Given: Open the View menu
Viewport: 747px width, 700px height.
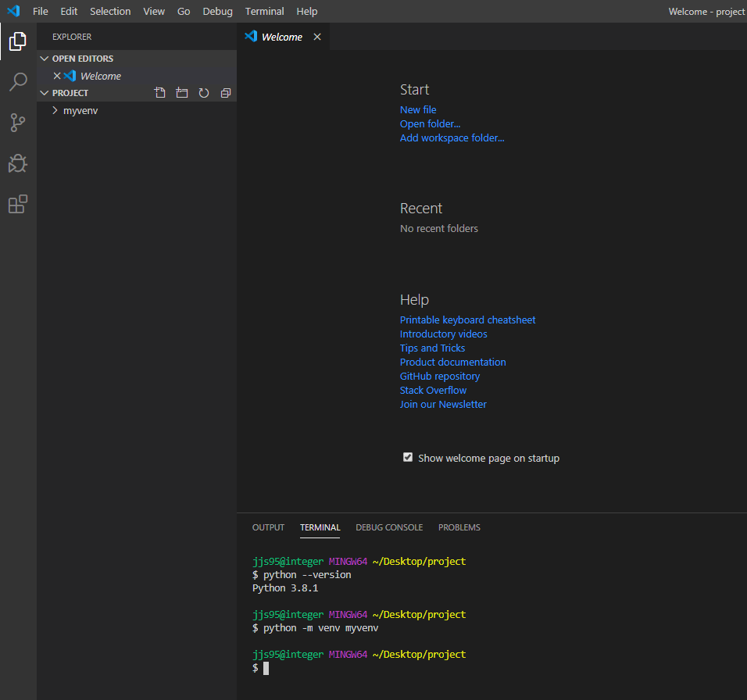Looking at the screenshot, I should point(155,12).
